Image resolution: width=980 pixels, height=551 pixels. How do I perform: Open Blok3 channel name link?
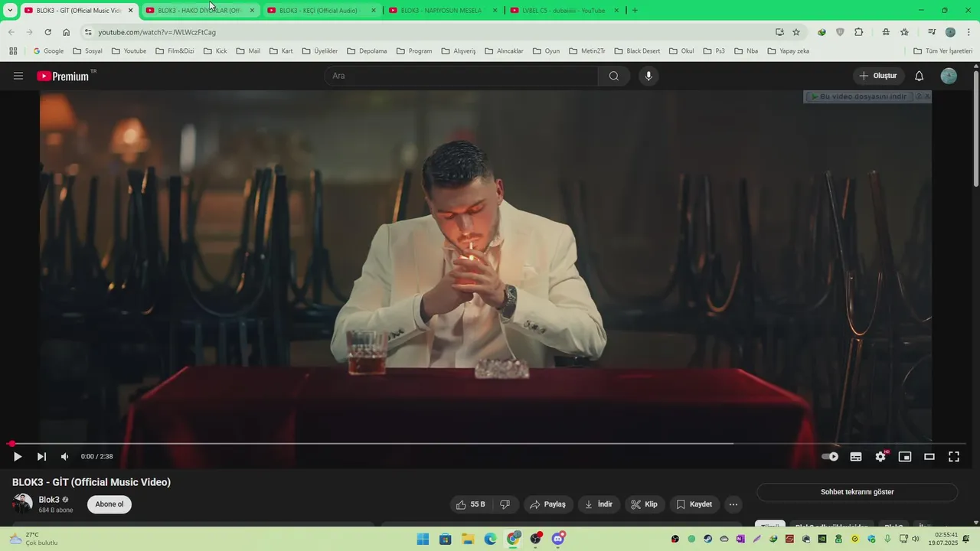(x=49, y=500)
